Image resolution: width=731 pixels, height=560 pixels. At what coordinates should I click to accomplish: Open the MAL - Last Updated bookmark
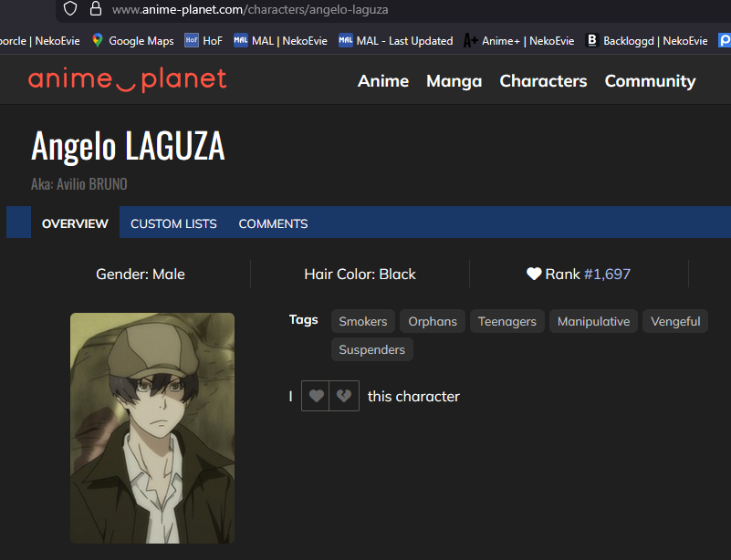(395, 41)
